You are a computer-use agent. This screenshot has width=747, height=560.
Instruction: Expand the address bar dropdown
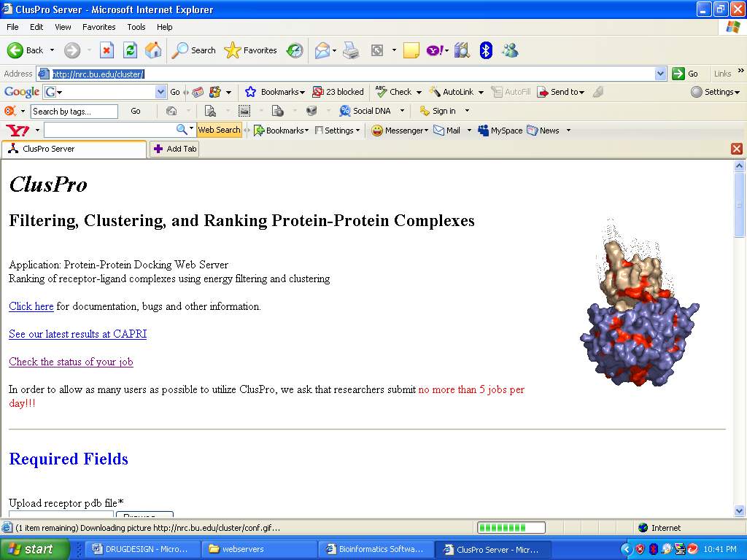660,74
